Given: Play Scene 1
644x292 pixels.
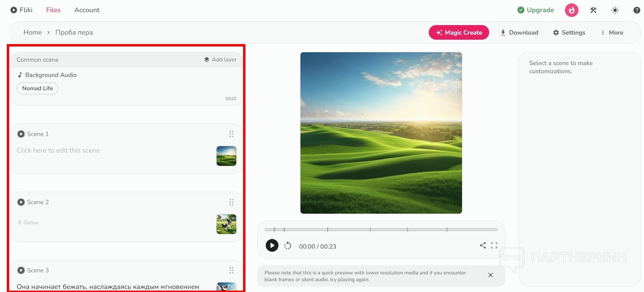Looking at the screenshot, I should pyautogui.click(x=21, y=134).
